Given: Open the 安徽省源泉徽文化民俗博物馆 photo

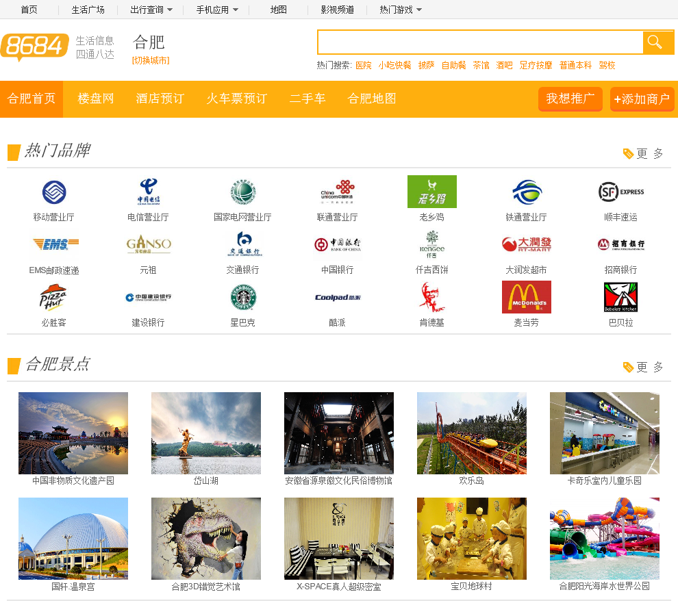Looking at the screenshot, I should [x=338, y=433].
